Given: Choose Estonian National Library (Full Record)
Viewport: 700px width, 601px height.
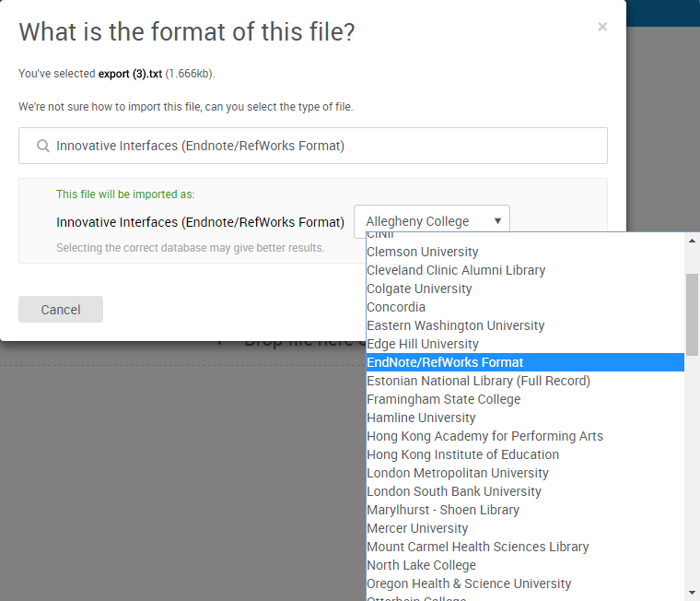Looking at the screenshot, I should click(525, 381).
